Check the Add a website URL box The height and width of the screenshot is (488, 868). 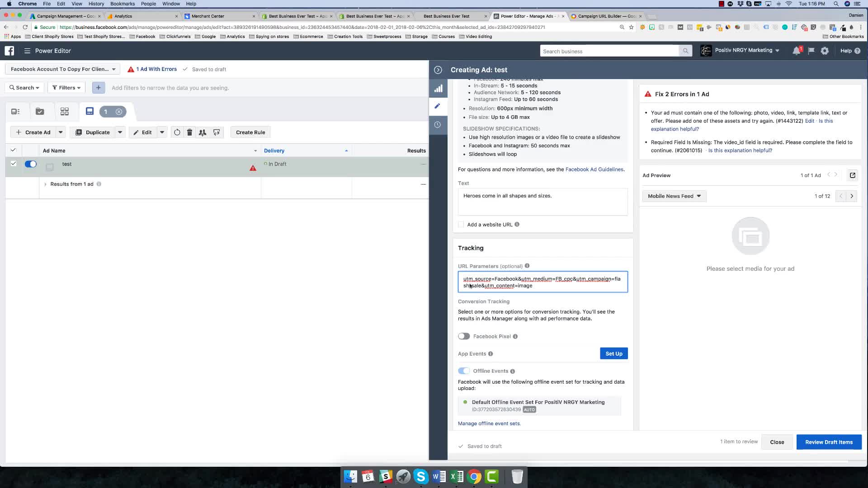pos(461,225)
